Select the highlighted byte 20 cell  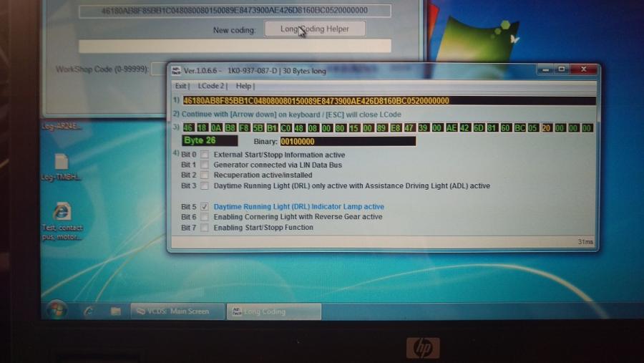click(x=546, y=128)
